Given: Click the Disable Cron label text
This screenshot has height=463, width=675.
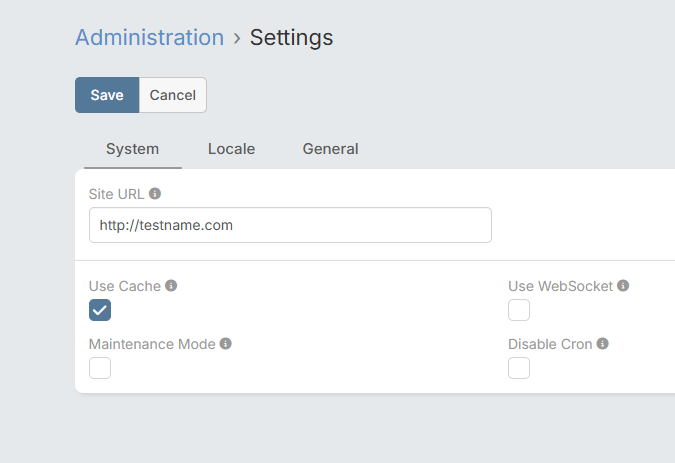Looking at the screenshot, I should [550, 344].
